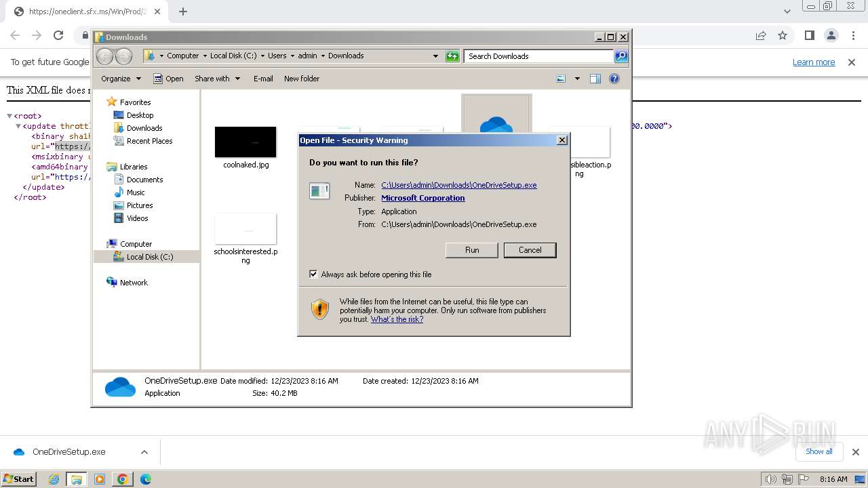Select Computer in navigation pane

point(136,244)
